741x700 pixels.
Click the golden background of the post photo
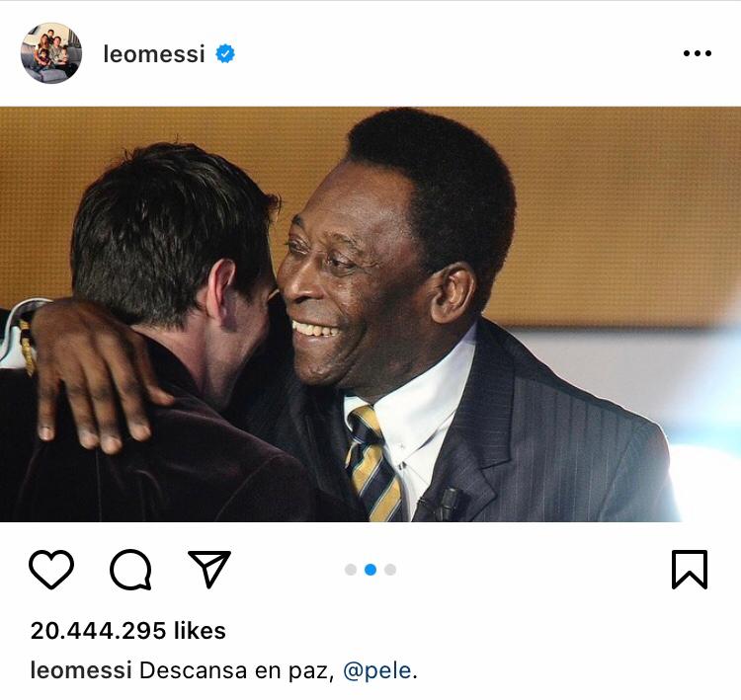pyautogui.click(x=613, y=197)
